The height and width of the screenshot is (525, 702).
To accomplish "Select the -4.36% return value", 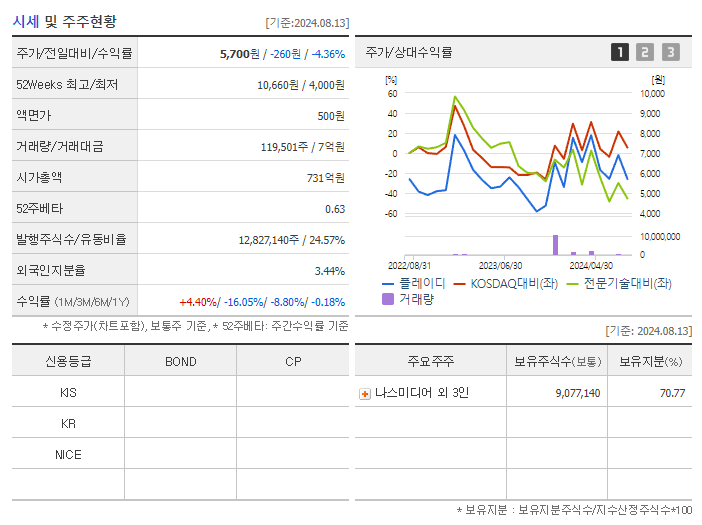I will pyautogui.click(x=328, y=54).
